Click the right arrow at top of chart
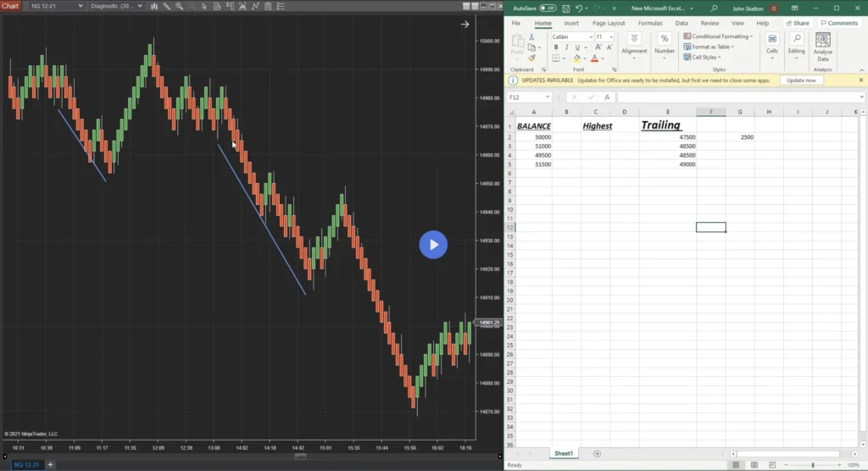 coord(465,25)
